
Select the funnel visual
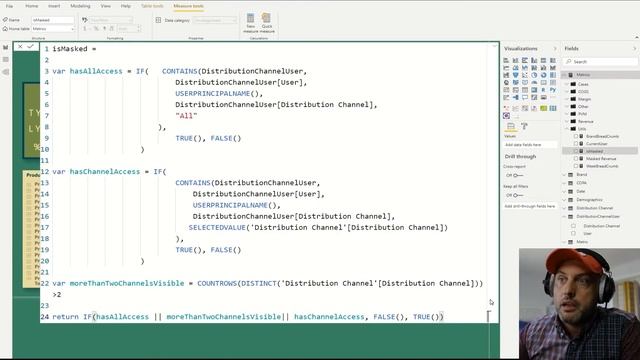(x=516, y=75)
